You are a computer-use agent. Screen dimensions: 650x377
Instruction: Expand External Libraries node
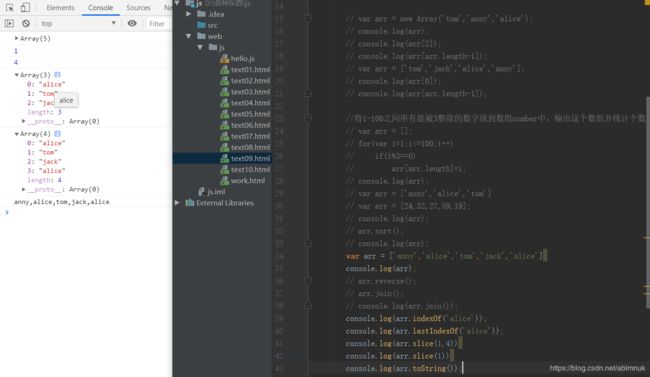pos(177,203)
